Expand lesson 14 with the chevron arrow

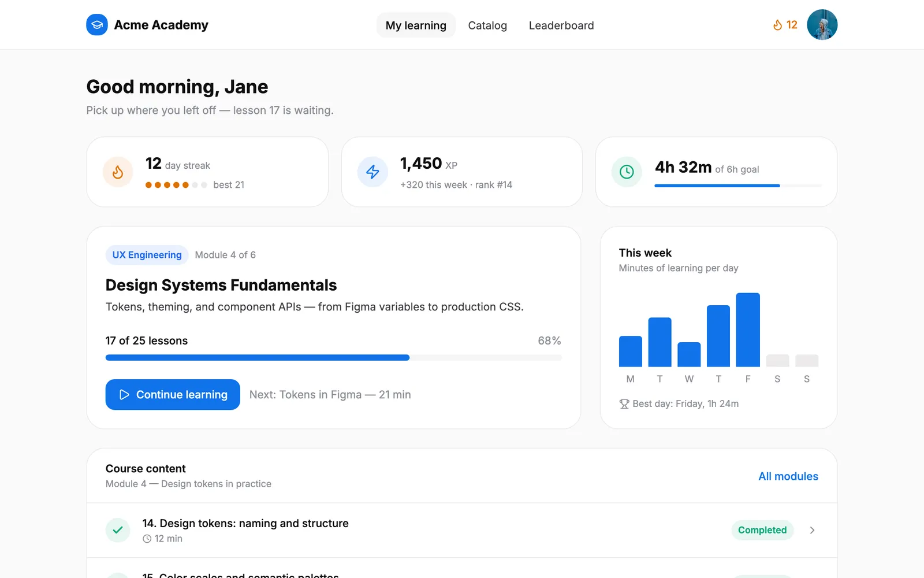(812, 530)
